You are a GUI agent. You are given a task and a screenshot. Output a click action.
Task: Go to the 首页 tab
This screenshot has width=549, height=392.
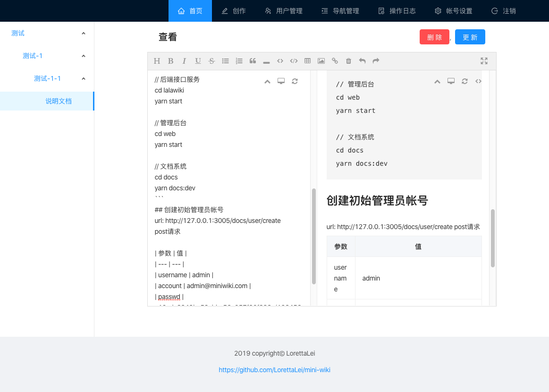coord(190,11)
